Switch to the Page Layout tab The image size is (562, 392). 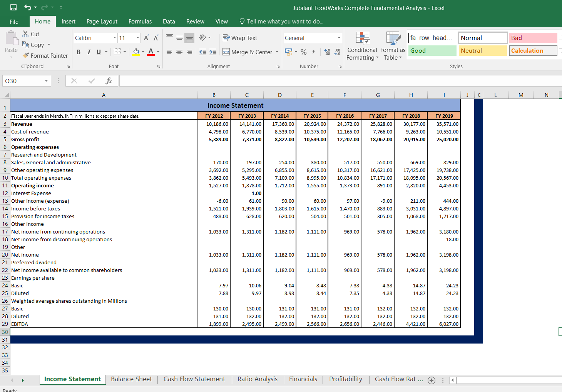[x=102, y=22]
